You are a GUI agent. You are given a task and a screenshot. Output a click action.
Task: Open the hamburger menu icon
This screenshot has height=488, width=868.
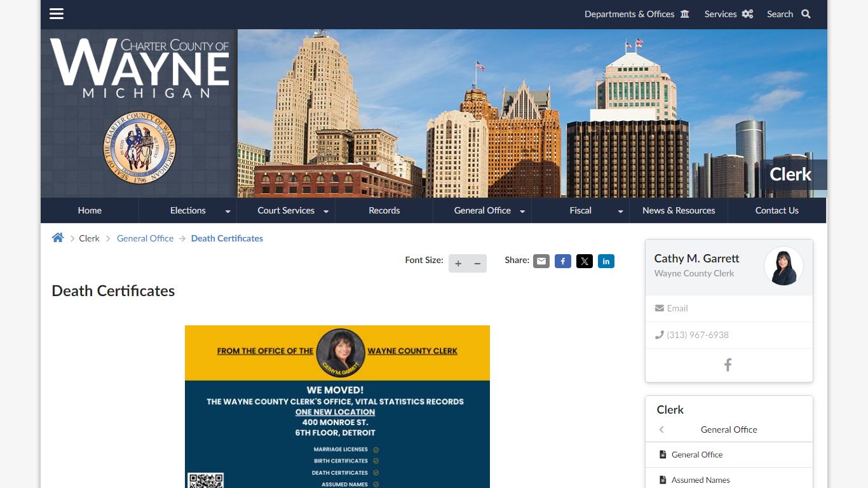[x=57, y=14]
